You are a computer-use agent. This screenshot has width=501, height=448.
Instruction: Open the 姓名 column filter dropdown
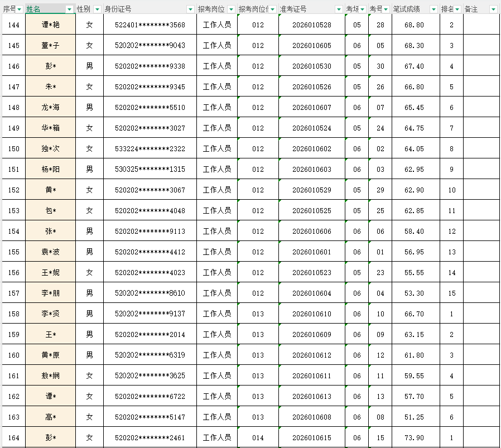pos(69,9)
